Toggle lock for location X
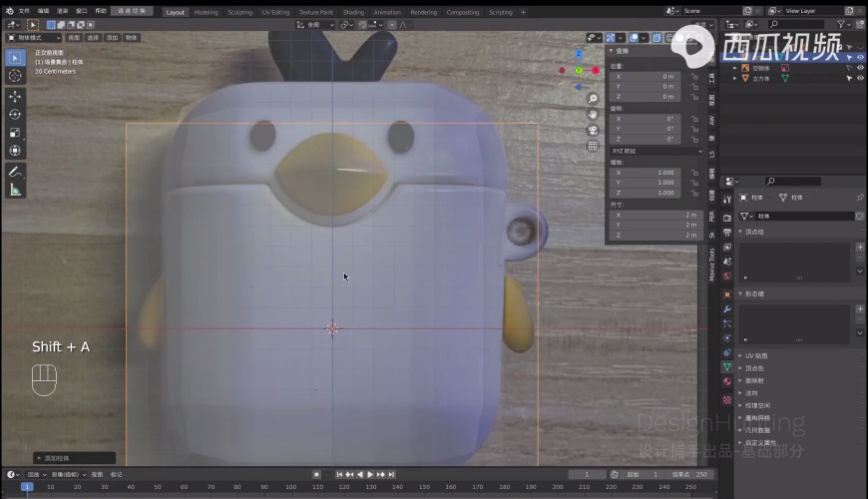868x499 pixels. tap(694, 77)
